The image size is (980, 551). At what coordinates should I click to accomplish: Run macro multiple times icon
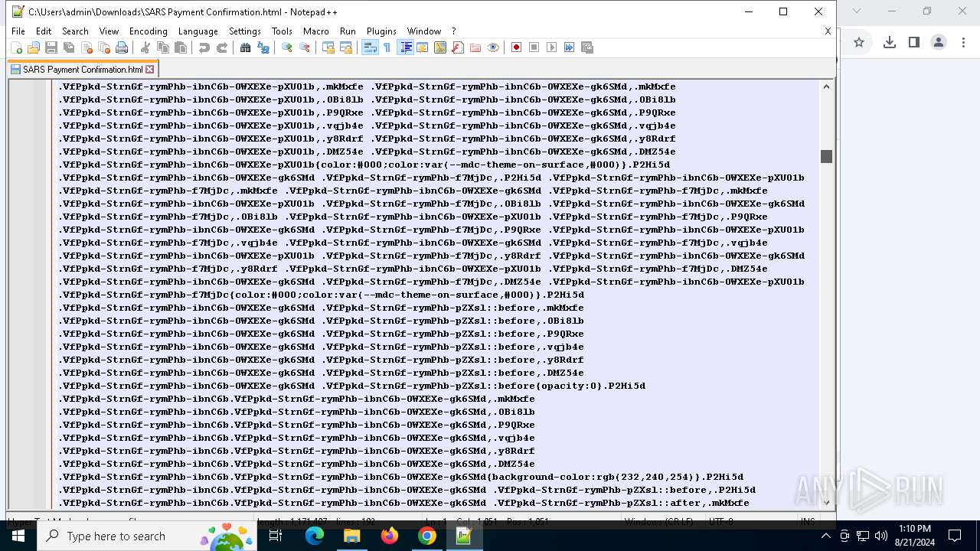[570, 47]
